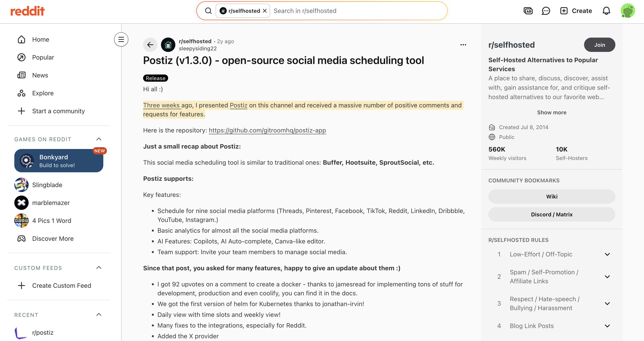Open the github postiz-app repository link
Image resolution: width=644 pixels, height=341 pixels.
(267, 130)
